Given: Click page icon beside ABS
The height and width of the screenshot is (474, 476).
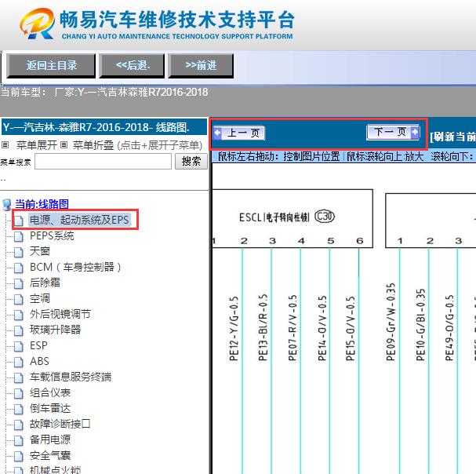Looking at the screenshot, I should [19, 362].
